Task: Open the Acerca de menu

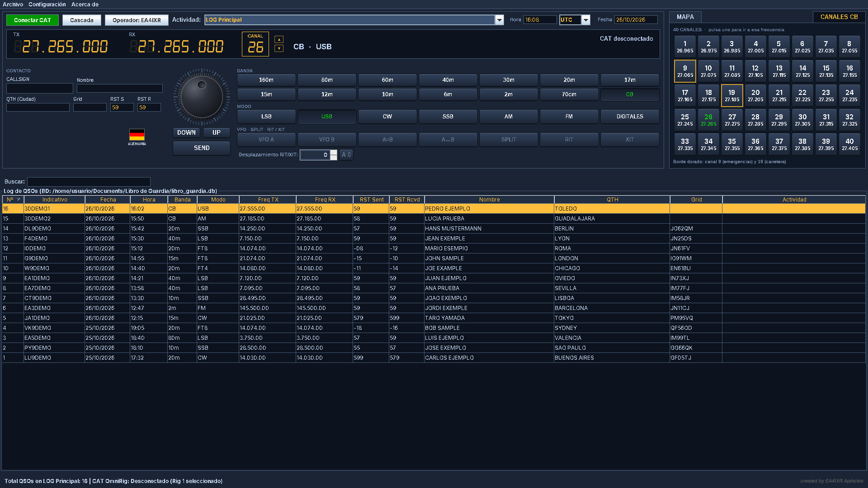Action: click(x=85, y=5)
